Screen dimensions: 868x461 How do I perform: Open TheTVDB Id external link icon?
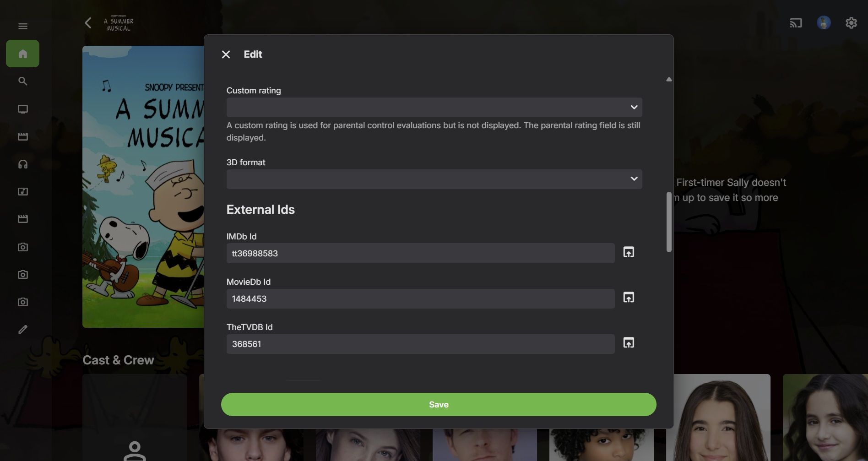coord(629,343)
